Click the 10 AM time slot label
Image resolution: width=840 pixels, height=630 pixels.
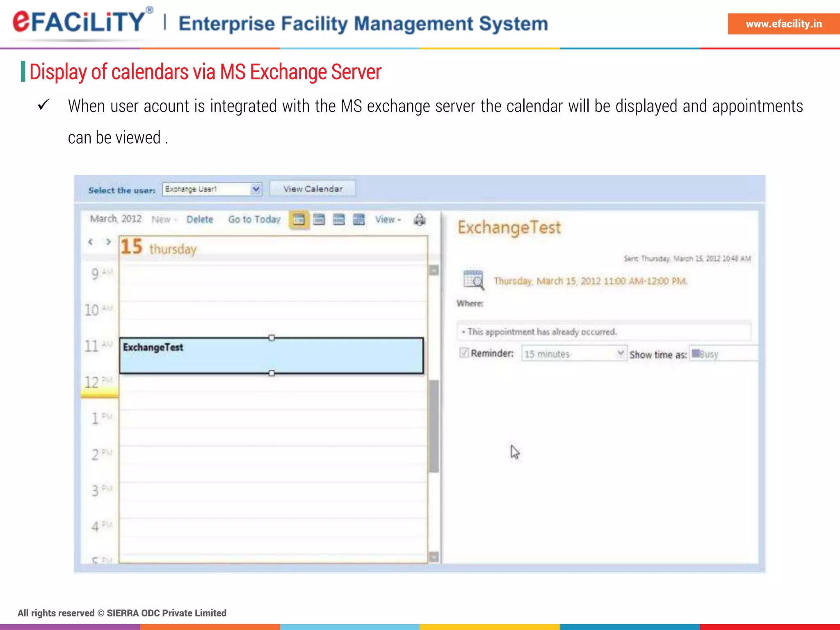(98, 310)
